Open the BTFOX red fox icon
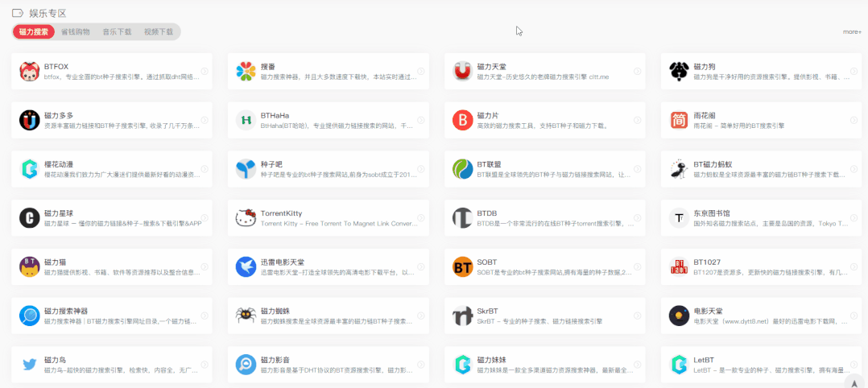 (29, 72)
